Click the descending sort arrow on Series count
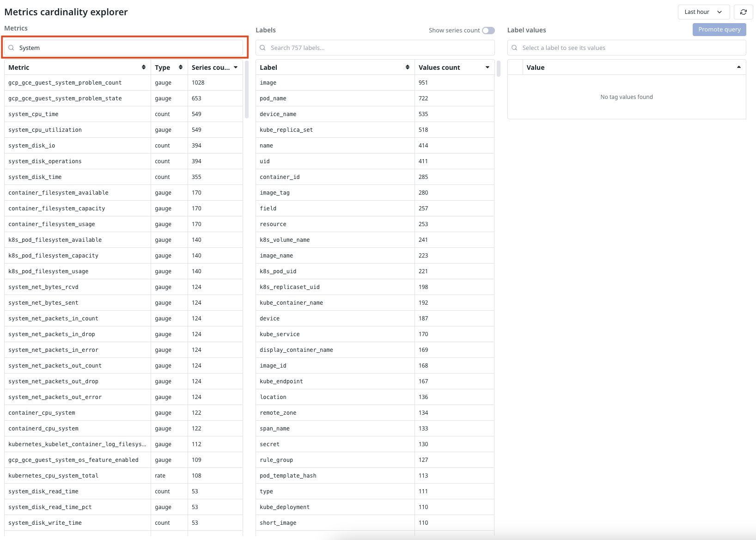Viewport: 756px width, 540px height. 236,67
